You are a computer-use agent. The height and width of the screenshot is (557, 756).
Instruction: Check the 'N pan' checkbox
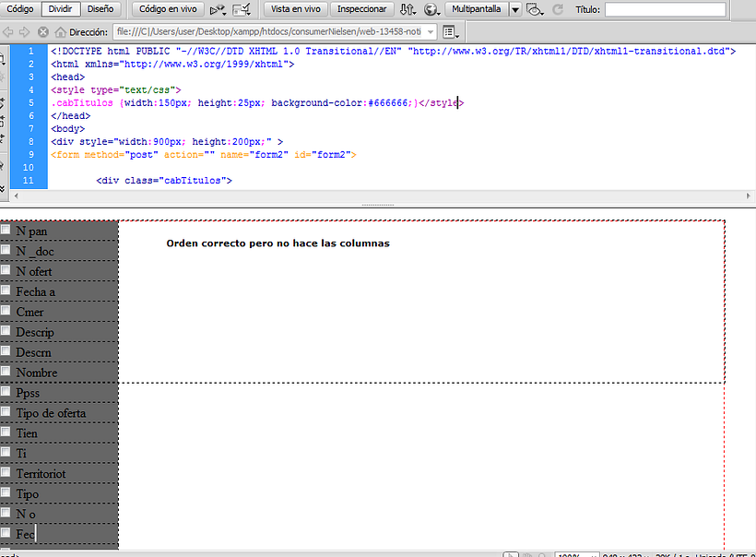point(6,230)
